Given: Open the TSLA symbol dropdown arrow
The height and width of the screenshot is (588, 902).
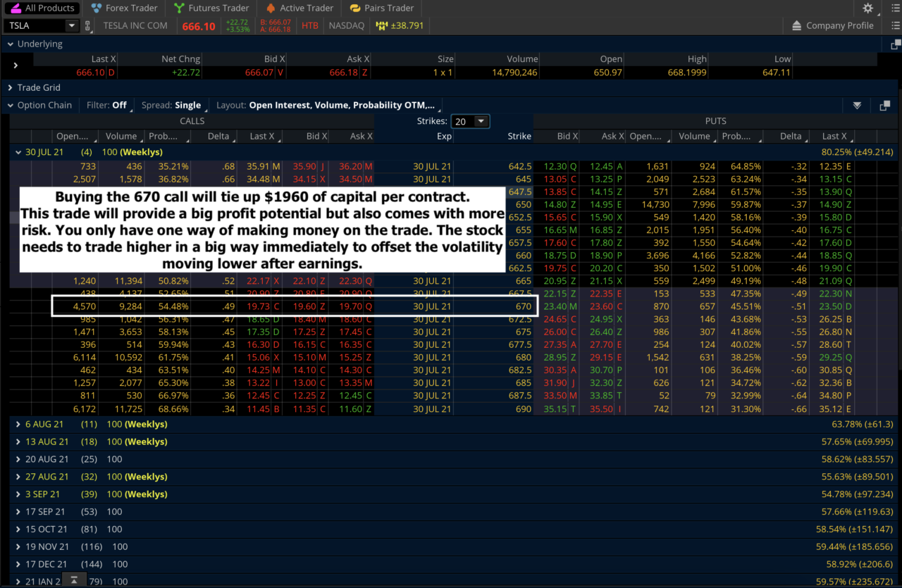Looking at the screenshot, I should point(72,26).
